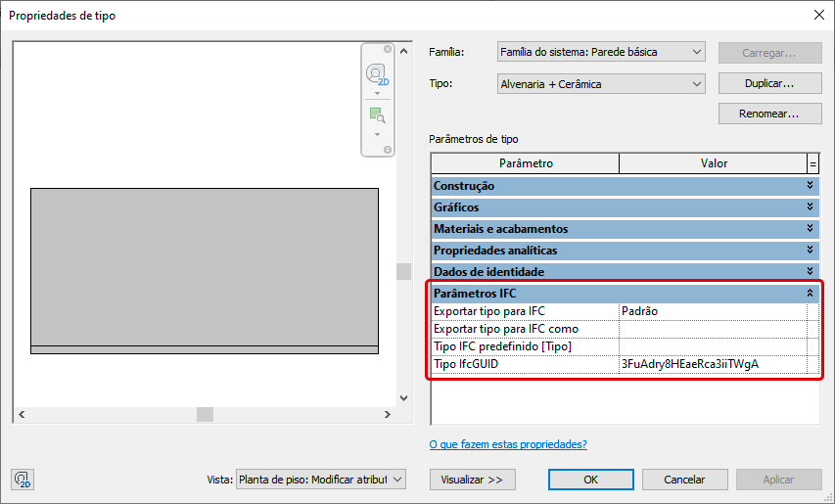The width and height of the screenshot is (835, 504).
Task: Open navigation bar customize menu at bottom
Action: tap(388, 150)
